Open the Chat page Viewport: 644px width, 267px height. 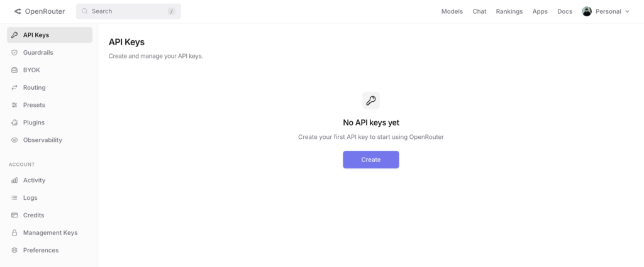coord(479,11)
